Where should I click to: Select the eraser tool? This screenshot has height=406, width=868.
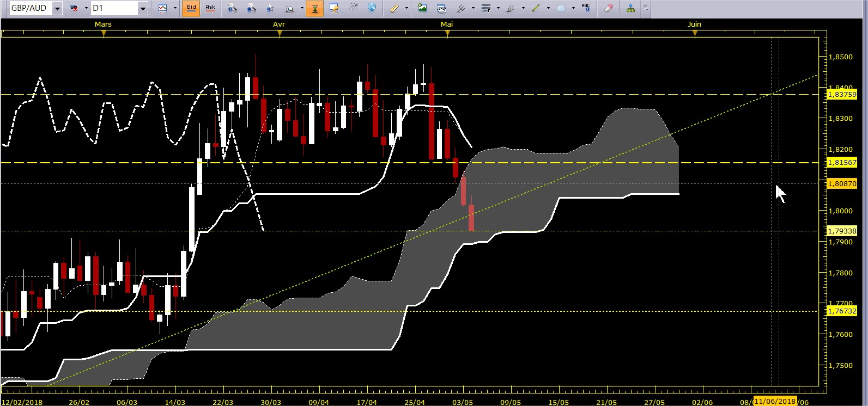pos(609,8)
